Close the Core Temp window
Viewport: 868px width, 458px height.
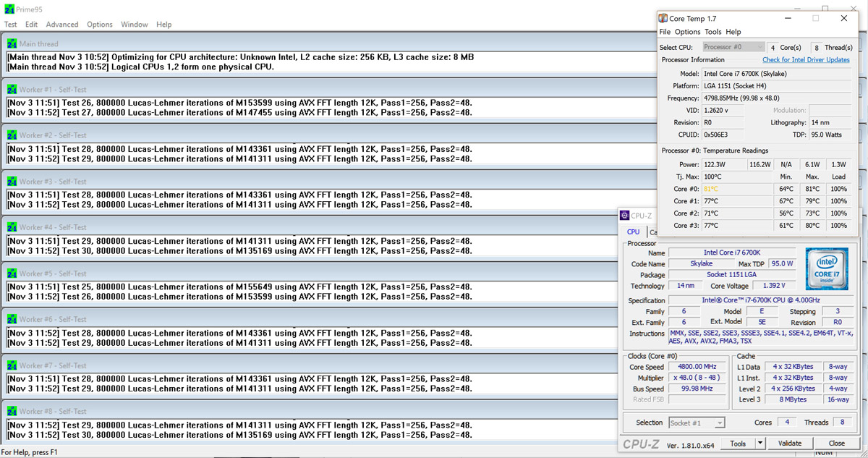(844, 18)
